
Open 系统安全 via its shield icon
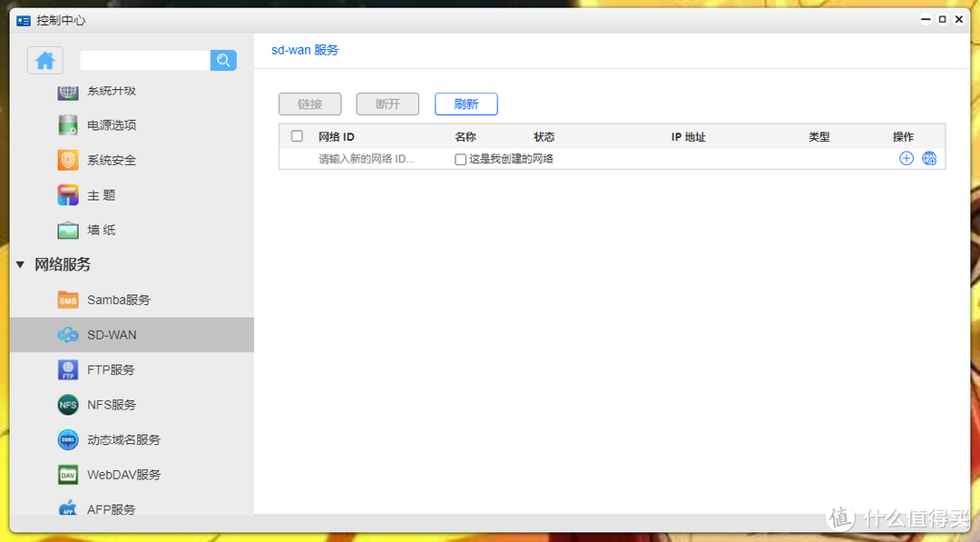(66, 160)
